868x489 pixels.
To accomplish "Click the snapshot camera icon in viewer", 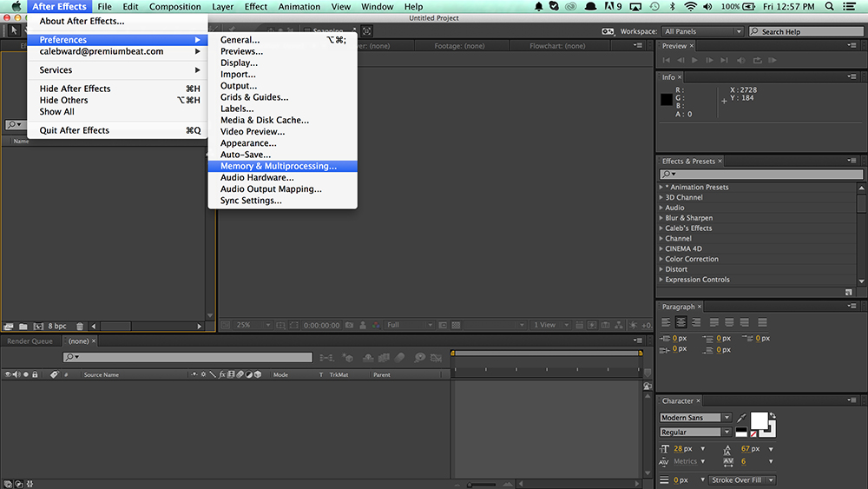I will [349, 325].
